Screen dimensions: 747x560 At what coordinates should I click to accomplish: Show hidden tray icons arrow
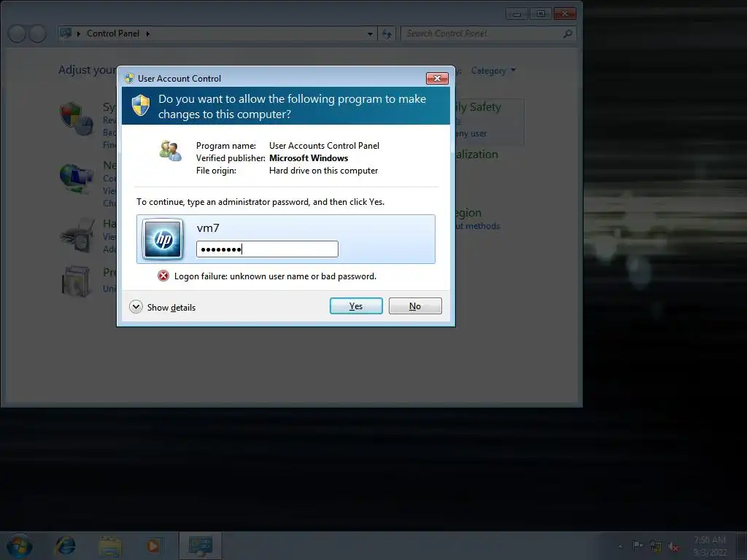click(620, 546)
